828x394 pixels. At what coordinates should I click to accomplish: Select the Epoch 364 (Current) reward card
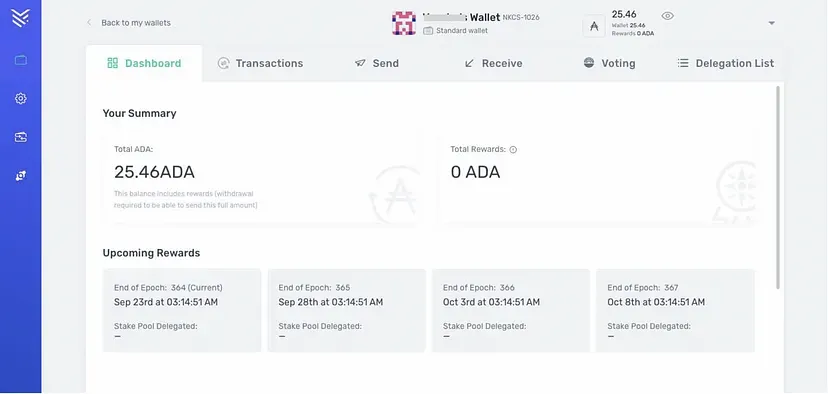coord(182,310)
